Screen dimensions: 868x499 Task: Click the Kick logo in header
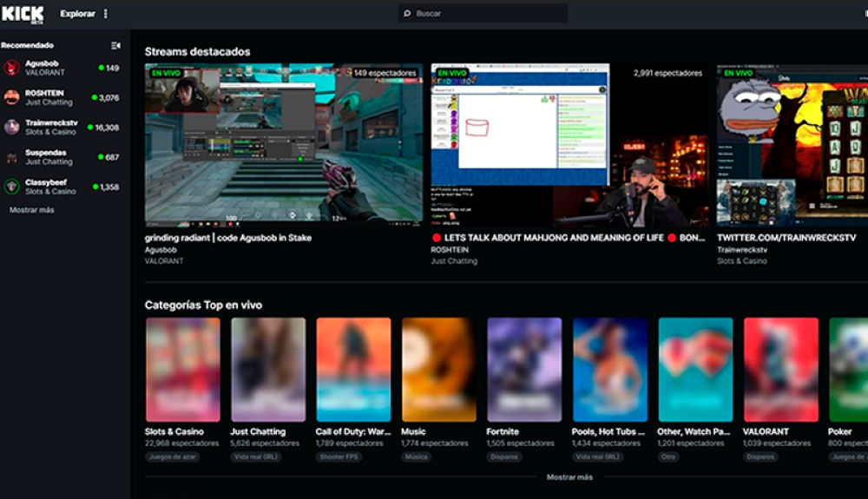(x=23, y=14)
